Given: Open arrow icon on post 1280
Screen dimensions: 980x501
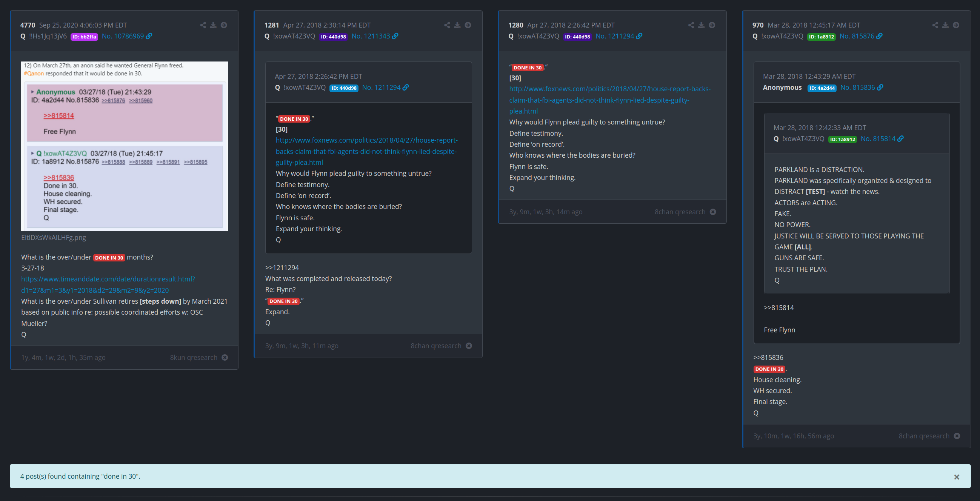Looking at the screenshot, I should [712, 25].
